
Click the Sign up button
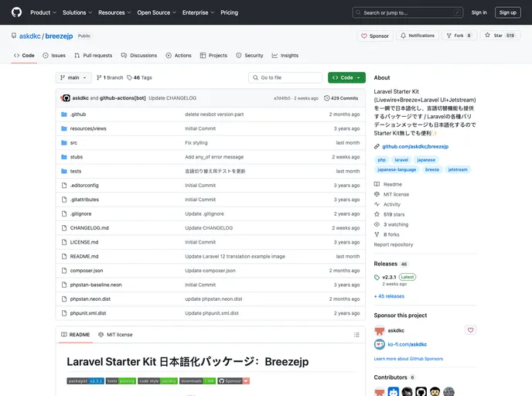coord(507,12)
